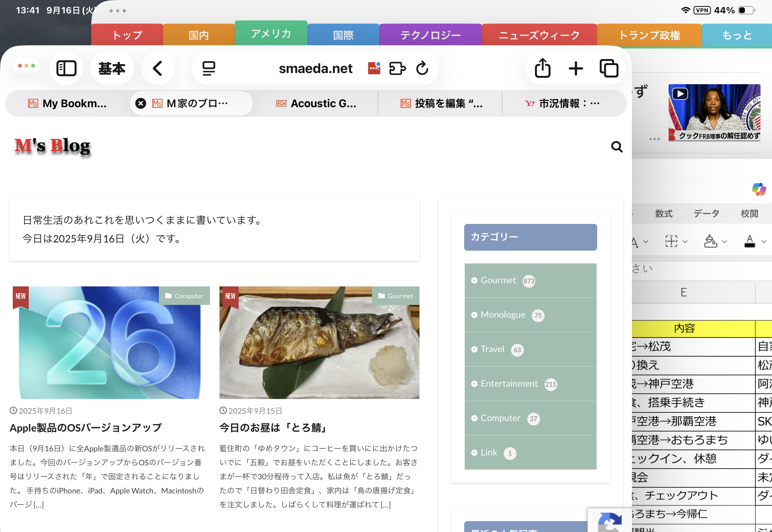This screenshot has height=532, width=772.
Task: Open the window controls three dots
Action: tap(26, 66)
